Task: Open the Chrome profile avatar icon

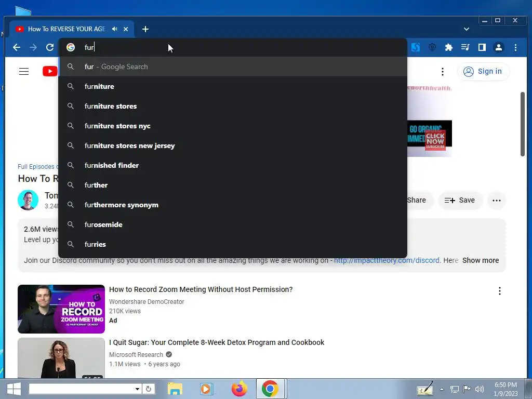Action: pyautogui.click(x=498, y=47)
